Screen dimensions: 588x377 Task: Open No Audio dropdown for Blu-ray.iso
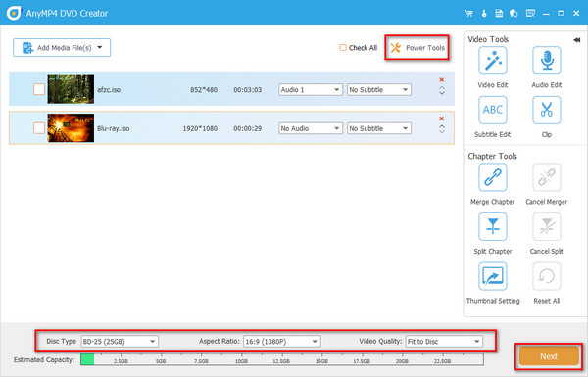coord(310,128)
